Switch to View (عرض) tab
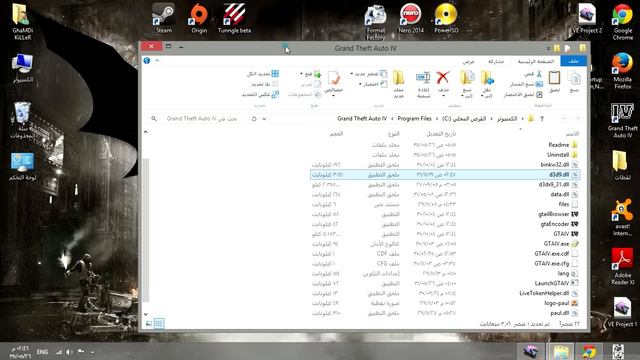This screenshot has width=640, height=360. (468, 61)
